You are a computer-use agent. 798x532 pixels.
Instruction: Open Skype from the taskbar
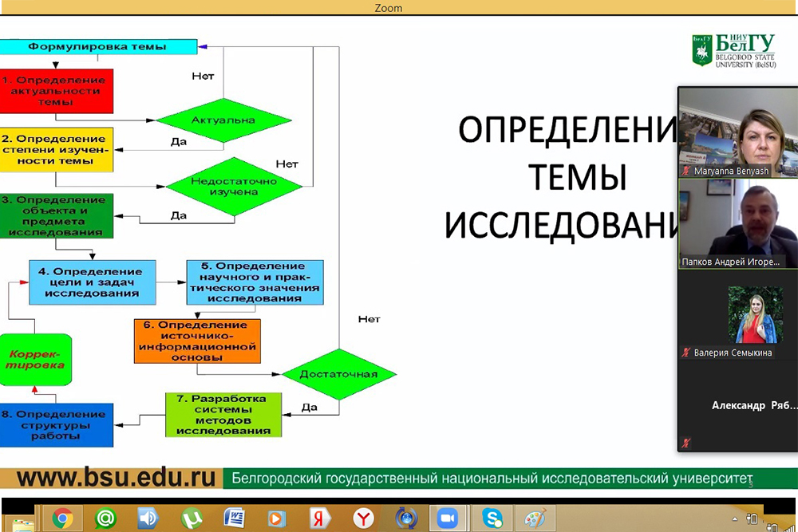(x=492, y=518)
